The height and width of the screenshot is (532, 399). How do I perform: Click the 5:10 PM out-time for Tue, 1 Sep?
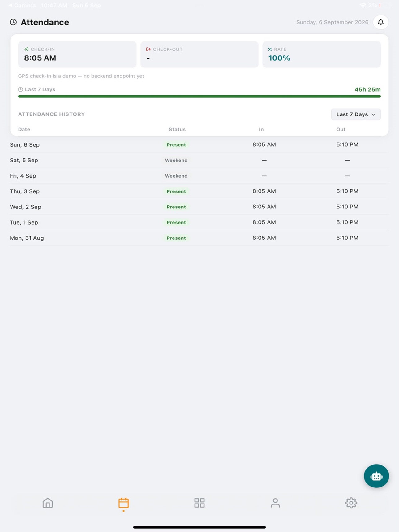pyautogui.click(x=347, y=222)
